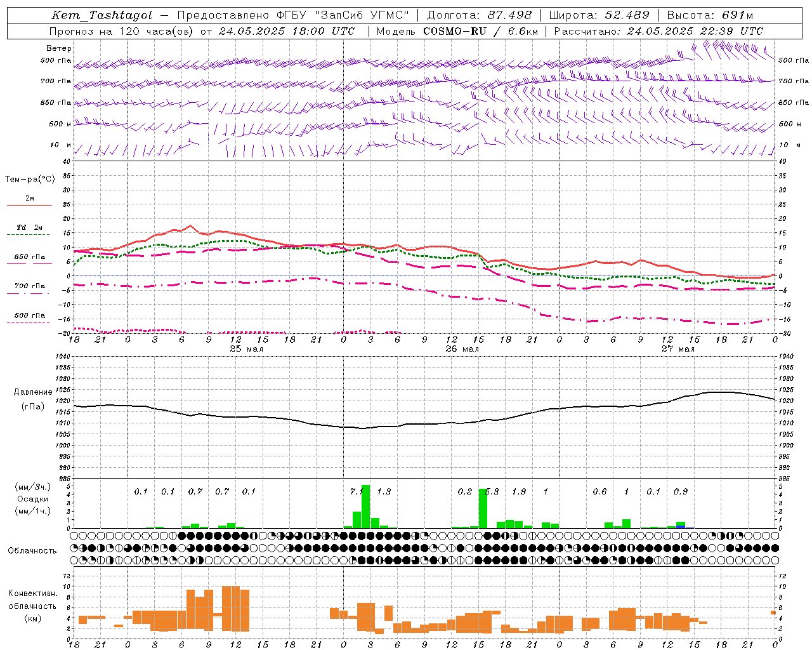
Task: Click the Td 2м dew point legend entry
Action: pyautogui.click(x=29, y=227)
